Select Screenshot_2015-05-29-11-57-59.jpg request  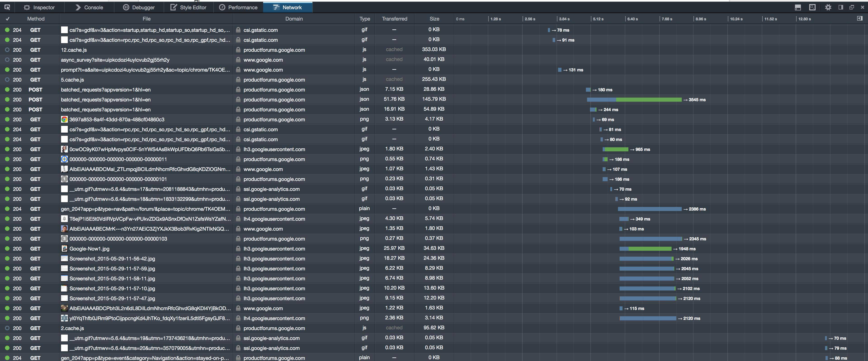point(434,268)
